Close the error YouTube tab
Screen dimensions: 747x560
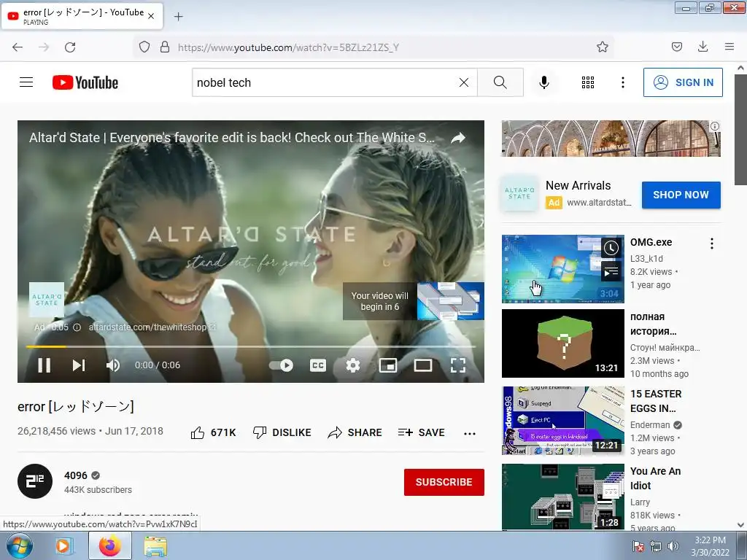point(151,16)
